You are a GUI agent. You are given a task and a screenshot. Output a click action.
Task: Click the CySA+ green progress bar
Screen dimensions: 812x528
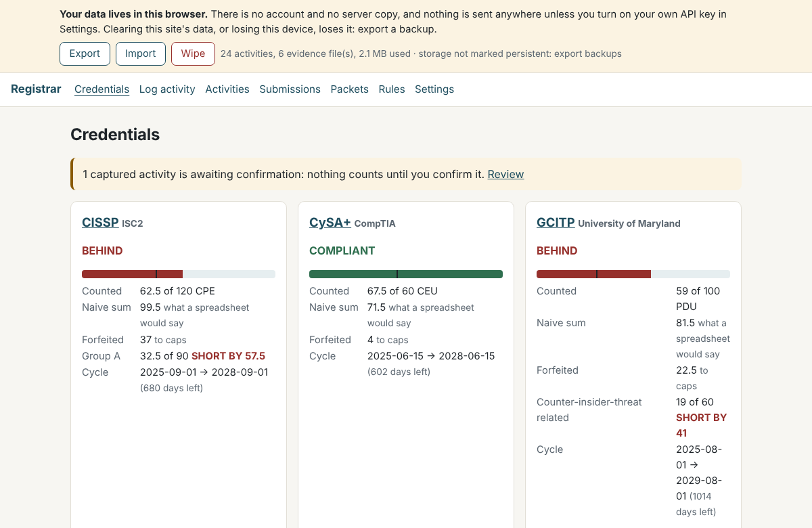coord(406,274)
